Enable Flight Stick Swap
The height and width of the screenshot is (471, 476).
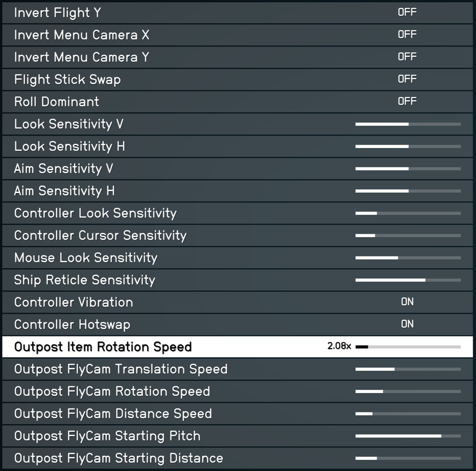click(407, 79)
